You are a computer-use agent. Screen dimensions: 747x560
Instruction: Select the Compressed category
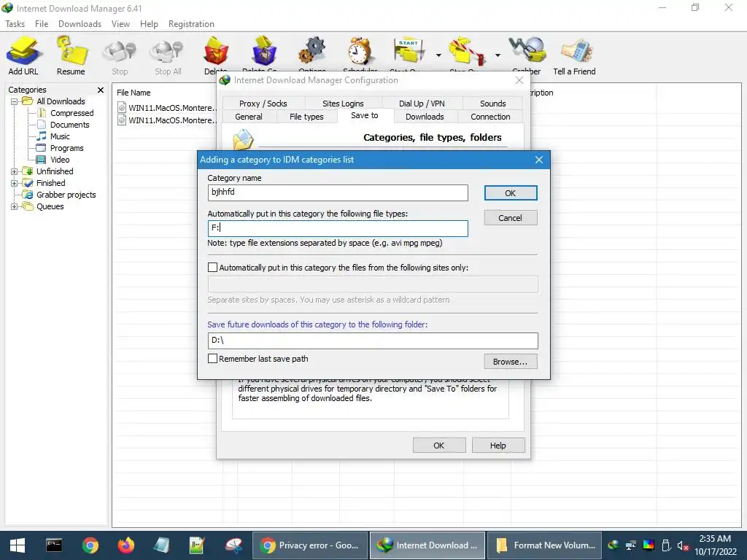pos(66,113)
